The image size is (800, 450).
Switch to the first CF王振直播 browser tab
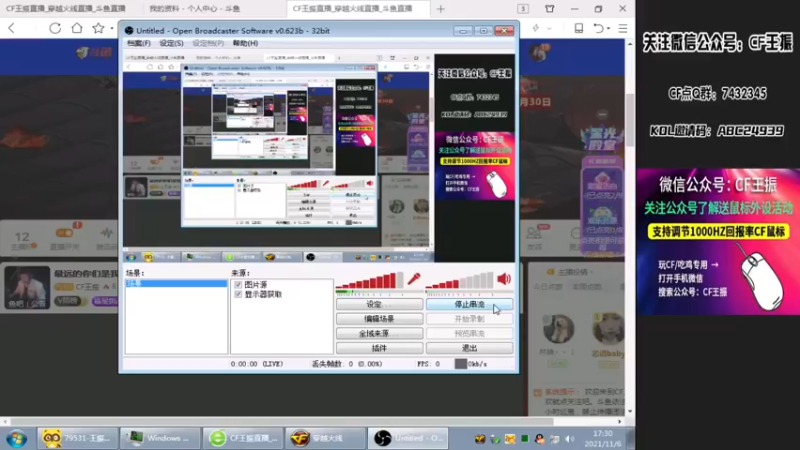click(66, 9)
